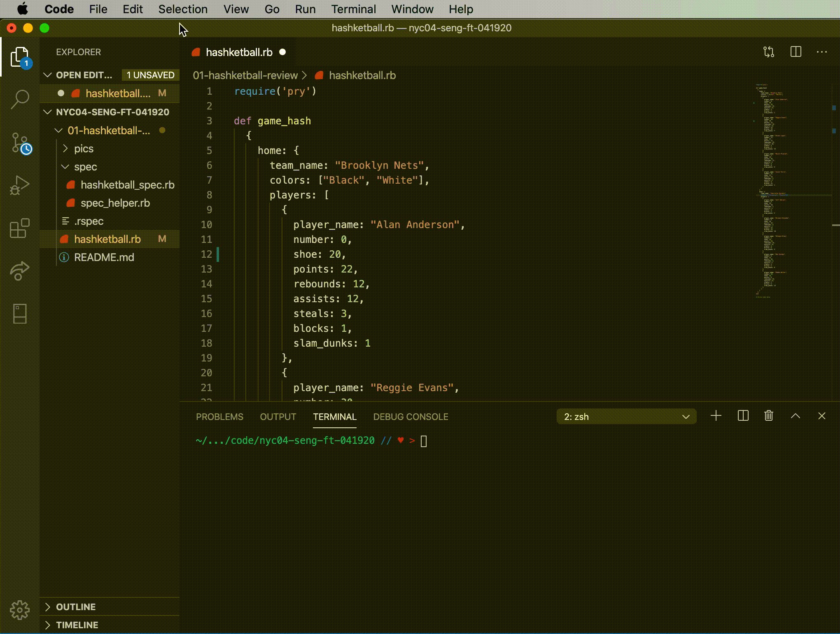Open spec_helper.rb in the file tree
This screenshot has height=634, width=840.
pyautogui.click(x=115, y=203)
